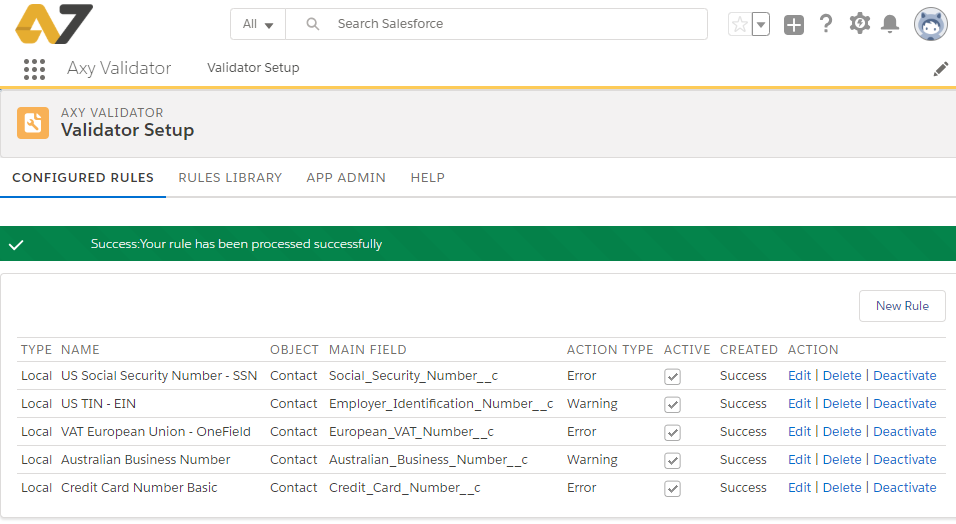Screen dimensions: 956x524
Task: Switch to the Rules Library tab
Action: 230,178
